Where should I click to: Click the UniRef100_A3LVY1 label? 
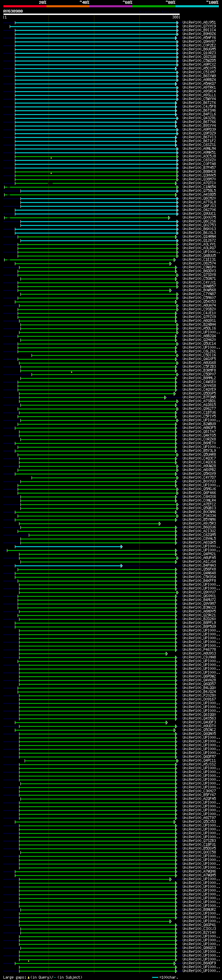(x=199, y=244)
